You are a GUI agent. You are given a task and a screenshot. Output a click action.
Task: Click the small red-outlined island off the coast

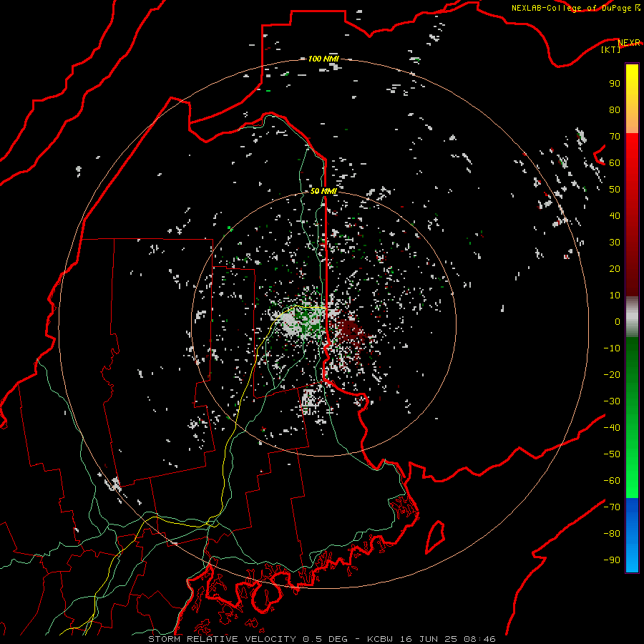click(x=435, y=537)
